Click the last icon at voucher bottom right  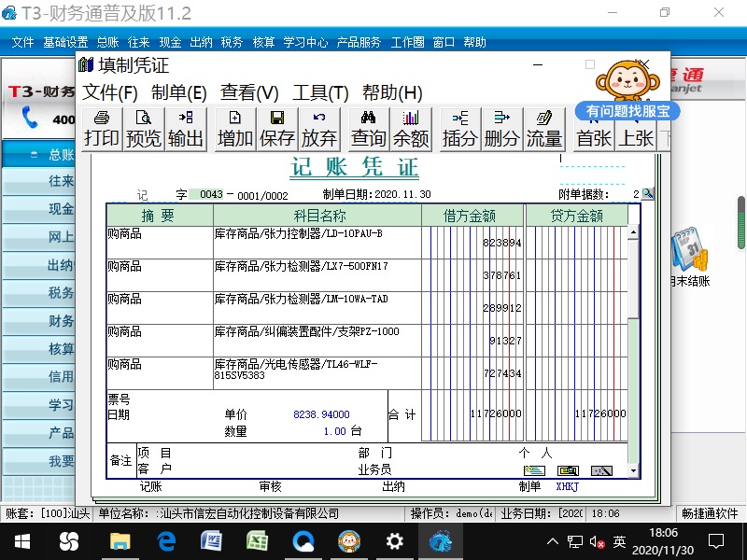click(x=601, y=470)
